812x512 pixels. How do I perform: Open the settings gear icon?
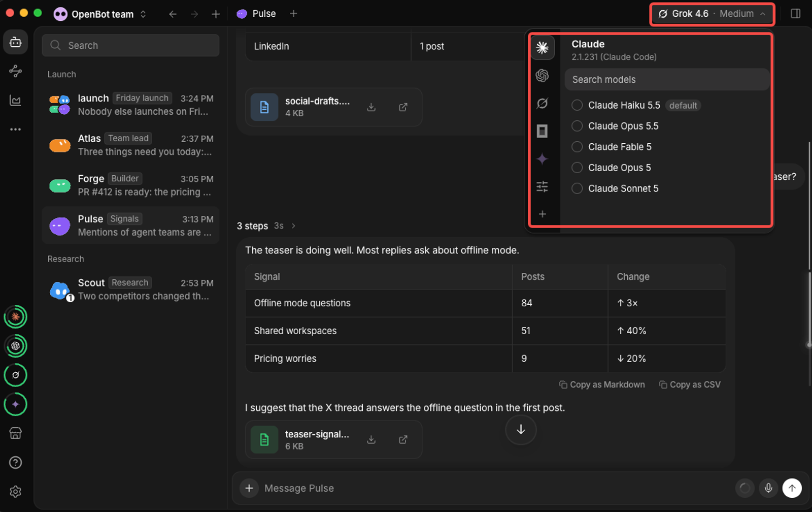point(16,492)
